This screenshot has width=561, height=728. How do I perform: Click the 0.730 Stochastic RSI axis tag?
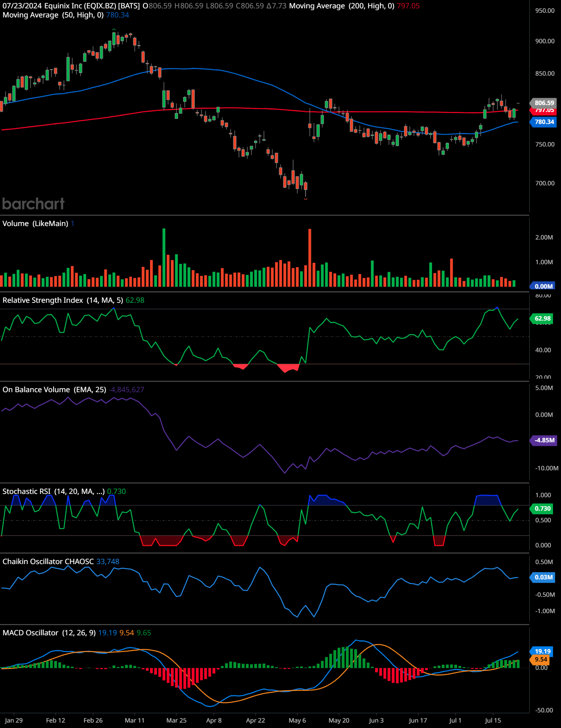coord(542,508)
